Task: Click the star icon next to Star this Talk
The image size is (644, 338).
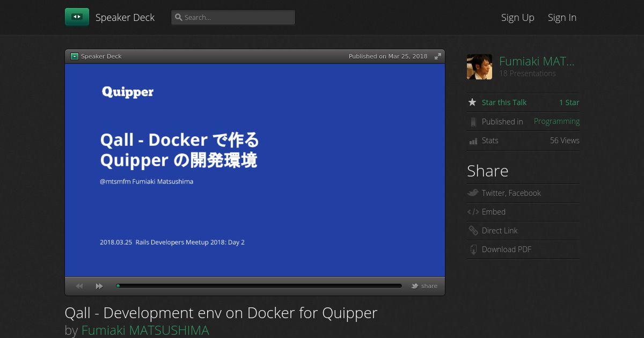Action: coord(472,102)
